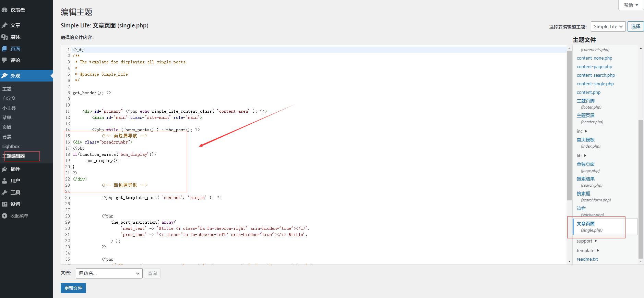Click the 查询 lookup button
Screen dimensions: 644x298
click(x=152, y=273)
